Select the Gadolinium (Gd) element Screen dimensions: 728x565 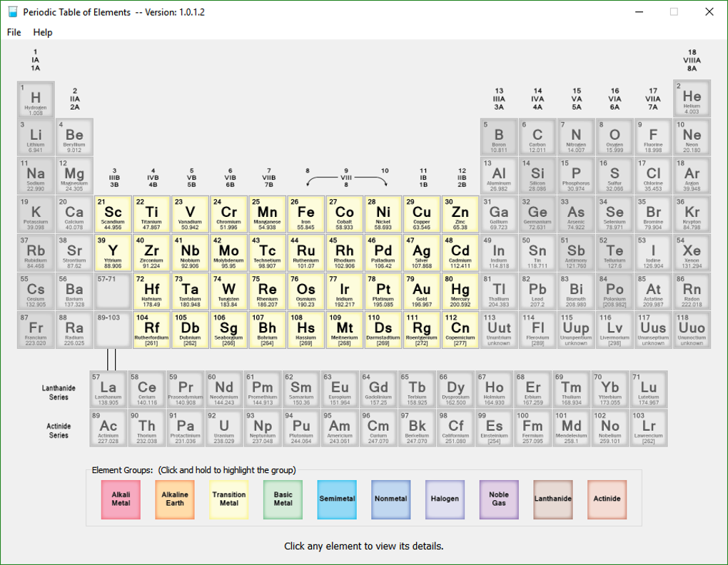[378, 390]
